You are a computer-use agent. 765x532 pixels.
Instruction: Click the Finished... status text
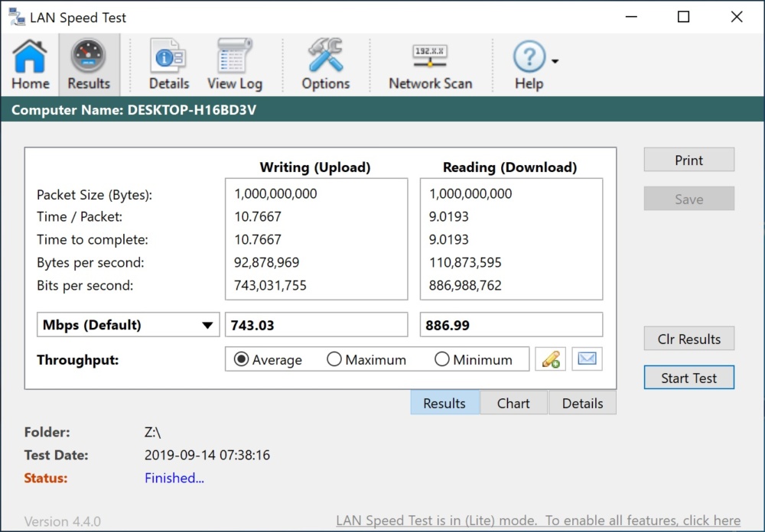(x=174, y=478)
